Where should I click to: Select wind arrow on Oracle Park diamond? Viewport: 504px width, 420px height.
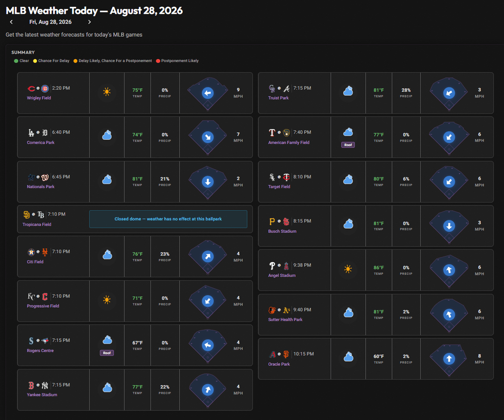coord(449,359)
